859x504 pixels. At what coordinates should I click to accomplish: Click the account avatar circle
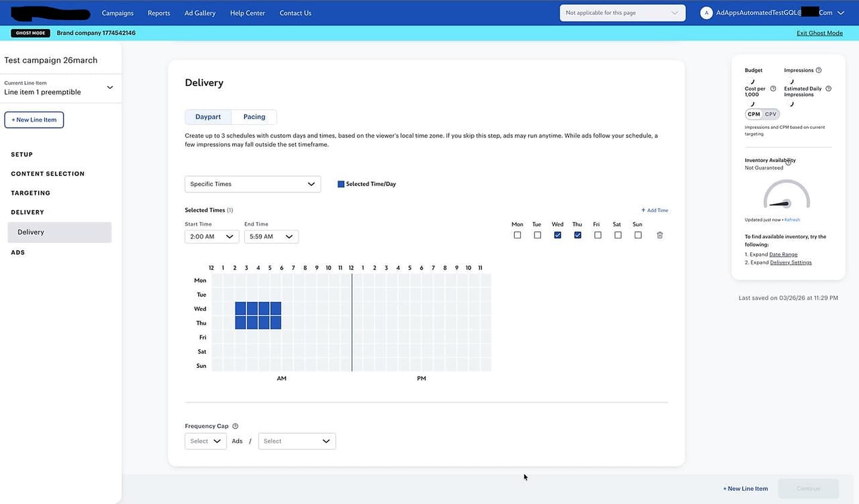point(706,13)
